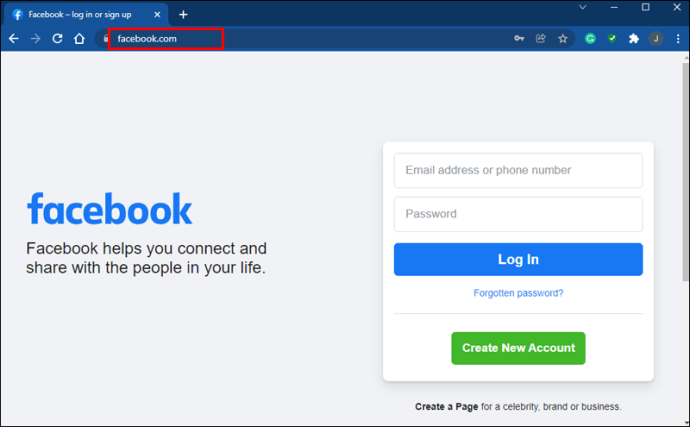Reload the page with refresh icon
This screenshot has width=690, height=427.
57,39
